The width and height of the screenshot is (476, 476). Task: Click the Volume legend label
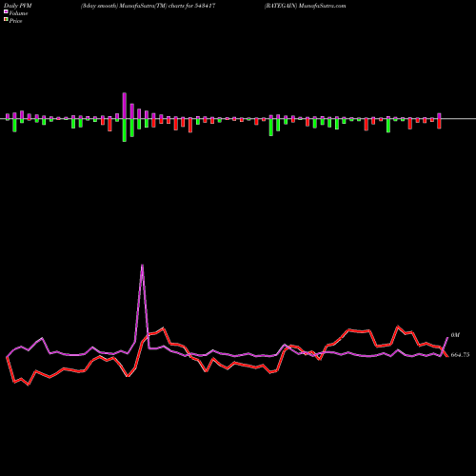pyautogui.click(x=18, y=13)
